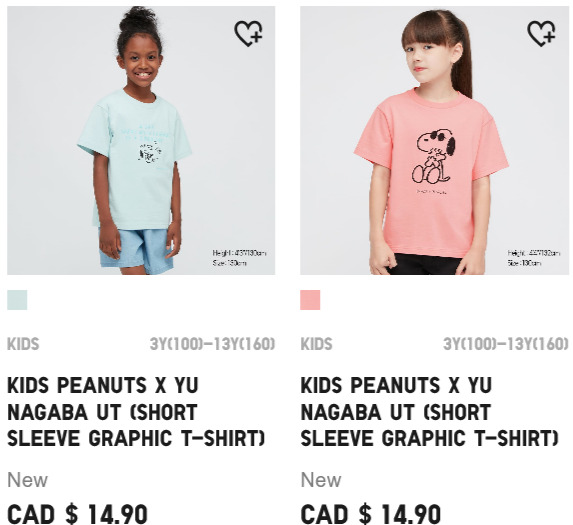Click height and size caption on left photo

(x=239, y=258)
